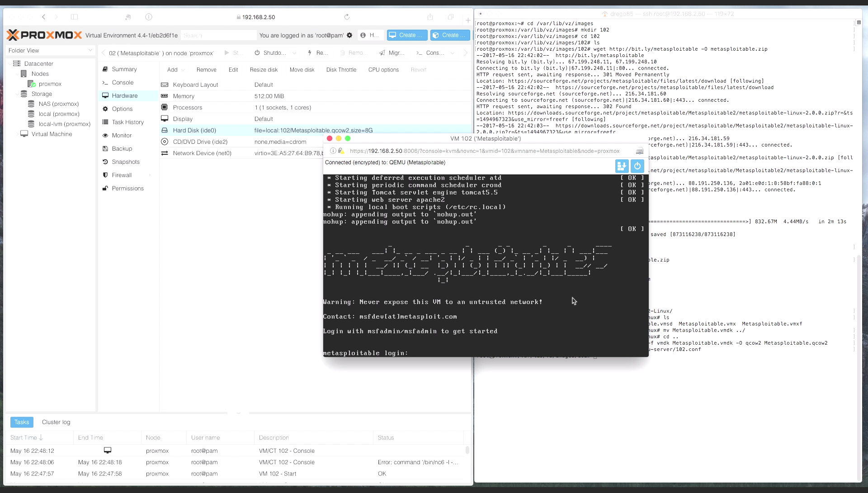Expand the local-lvm storage node
This screenshot has height=493, width=868.
click(x=64, y=123)
